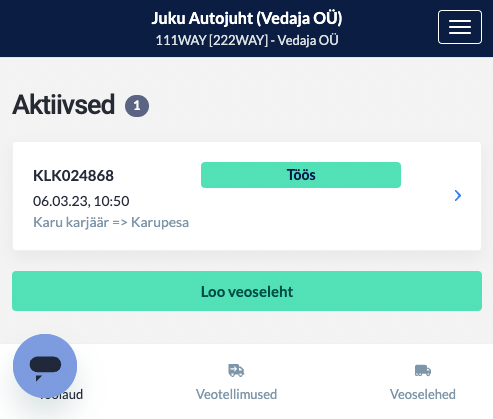Switch to the Veotellimused tab
493x419 pixels.
[236, 382]
